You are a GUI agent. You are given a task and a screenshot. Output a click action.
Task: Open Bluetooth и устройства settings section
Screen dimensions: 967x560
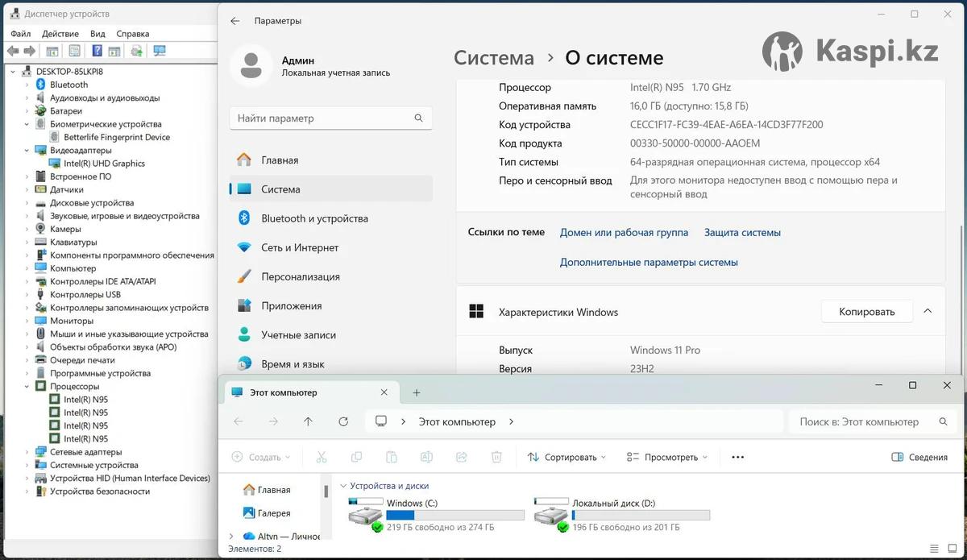click(x=314, y=218)
